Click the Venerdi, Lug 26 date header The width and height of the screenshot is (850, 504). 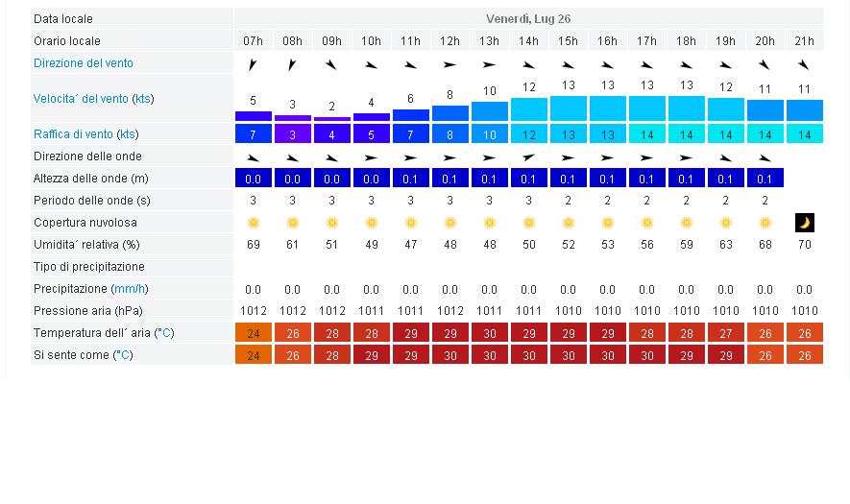tap(528, 19)
